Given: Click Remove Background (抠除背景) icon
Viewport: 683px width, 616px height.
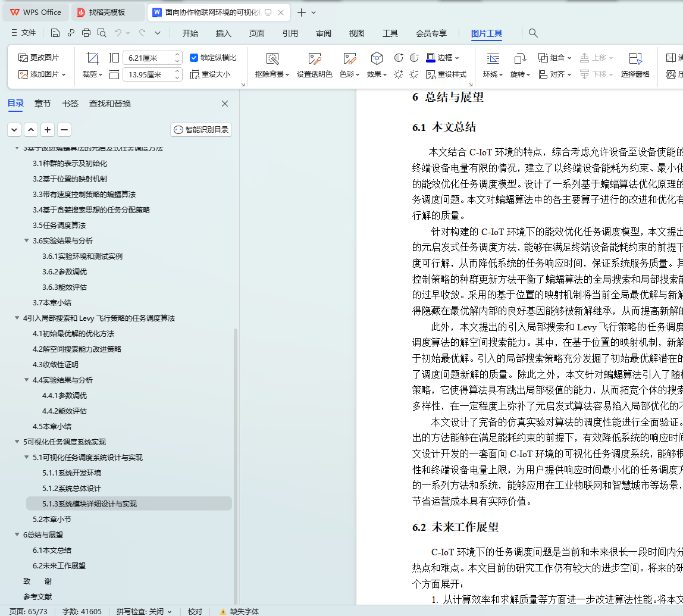Looking at the screenshot, I should point(272,65).
